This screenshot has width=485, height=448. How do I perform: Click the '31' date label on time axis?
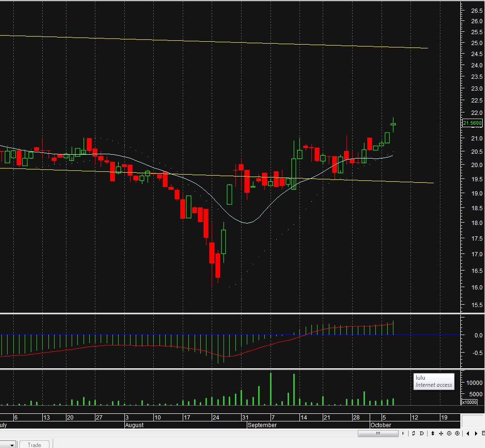point(245,417)
